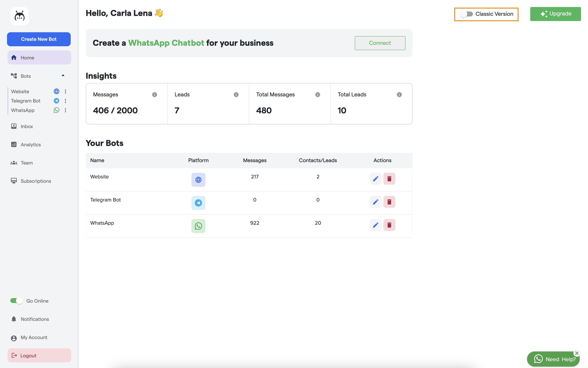This screenshot has height=368, width=588.
Task: Click the WhatsApp Chatbot green link text
Action: tap(166, 43)
